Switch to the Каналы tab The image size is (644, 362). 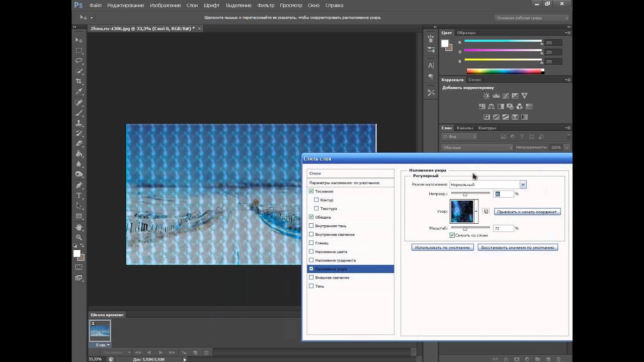pyautogui.click(x=464, y=128)
